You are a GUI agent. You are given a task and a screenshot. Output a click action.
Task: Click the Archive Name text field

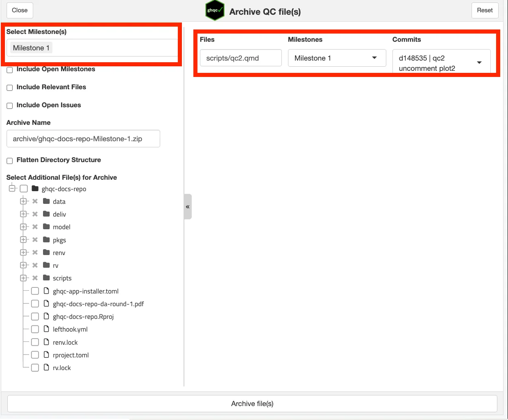[x=83, y=139]
